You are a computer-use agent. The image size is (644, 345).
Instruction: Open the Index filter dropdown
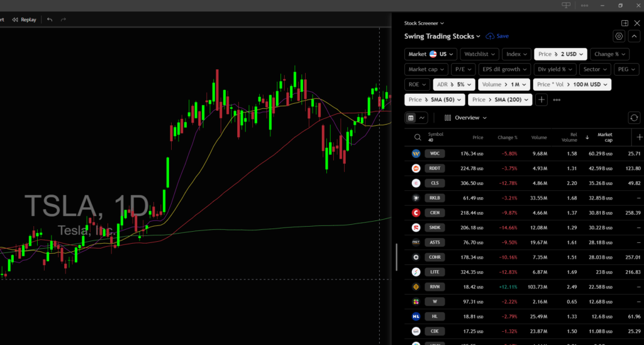point(516,54)
